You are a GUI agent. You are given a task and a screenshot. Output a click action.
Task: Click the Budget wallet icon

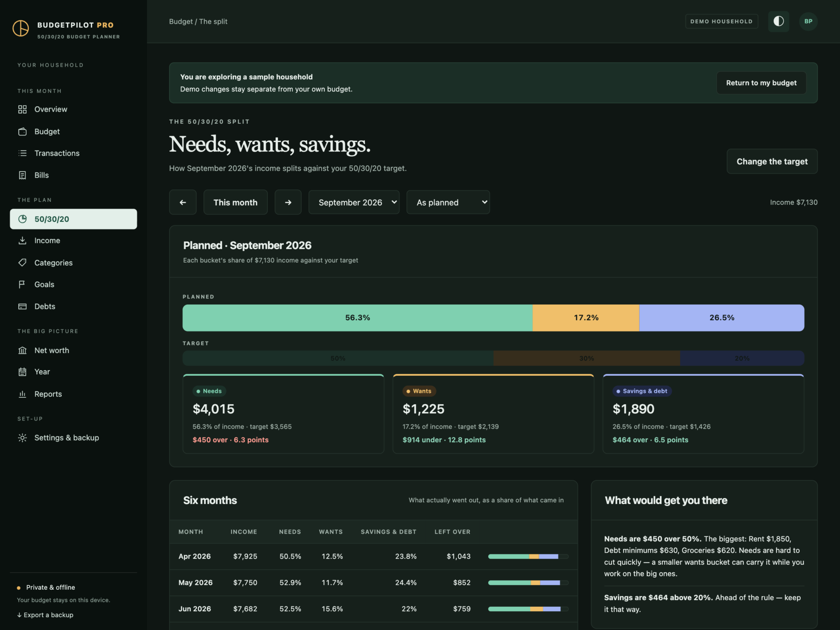point(22,131)
